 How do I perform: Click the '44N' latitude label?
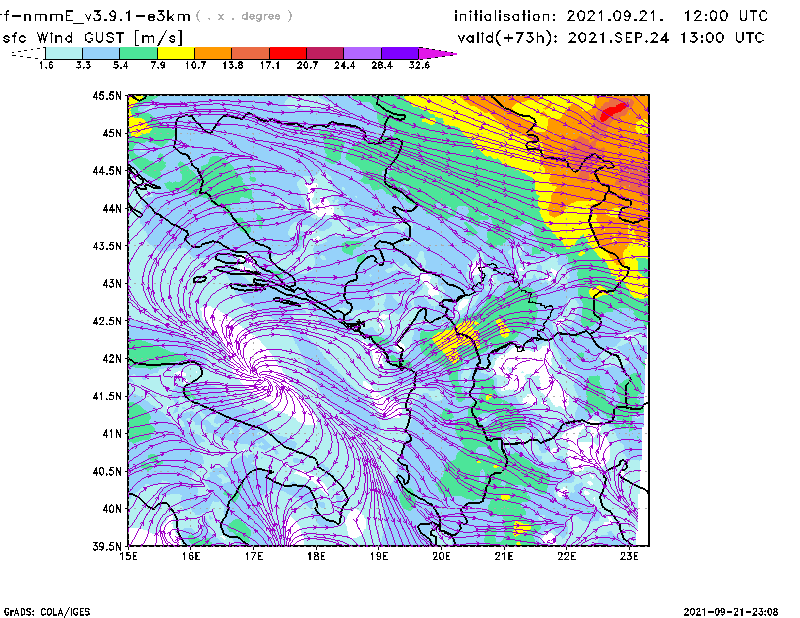(113, 208)
